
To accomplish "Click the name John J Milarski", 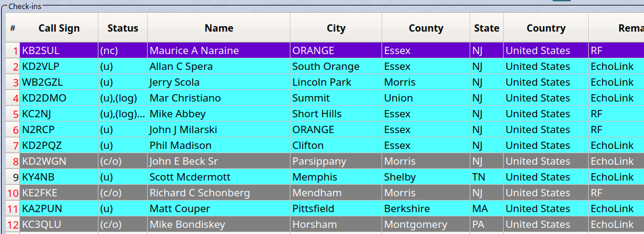I will click(183, 129).
